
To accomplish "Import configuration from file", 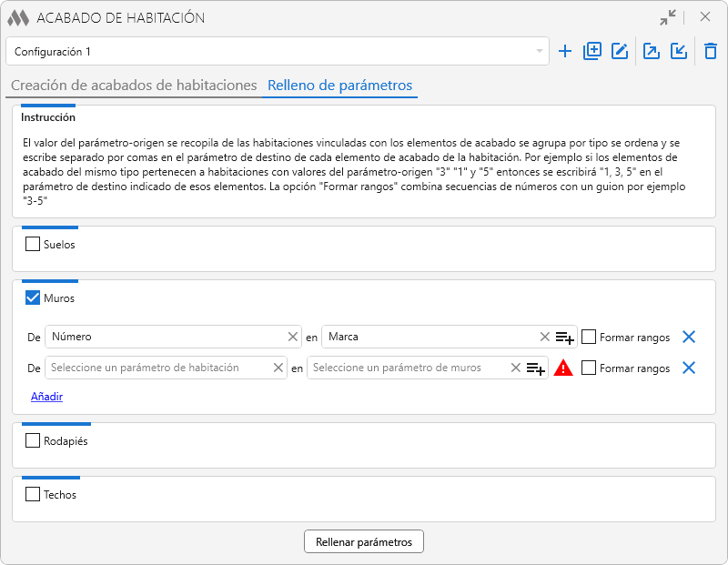I will [x=679, y=52].
